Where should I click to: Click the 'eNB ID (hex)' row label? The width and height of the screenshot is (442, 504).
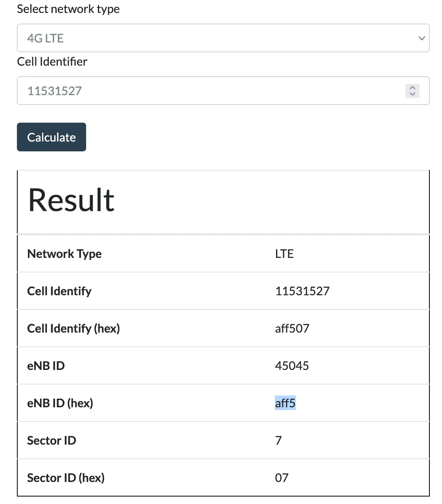[60, 403]
